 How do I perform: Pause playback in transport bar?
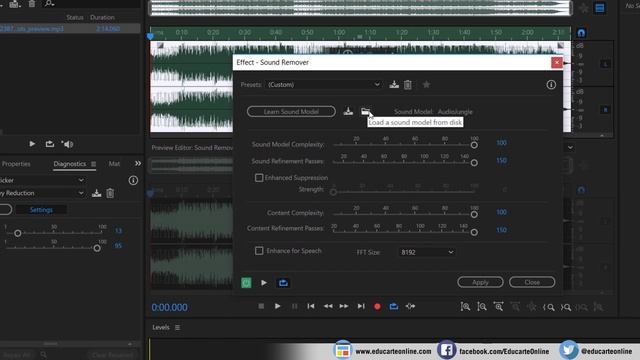click(294, 306)
